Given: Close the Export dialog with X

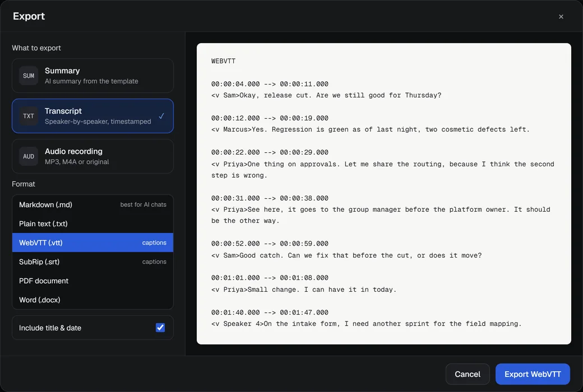Looking at the screenshot, I should pyautogui.click(x=561, y=17).
